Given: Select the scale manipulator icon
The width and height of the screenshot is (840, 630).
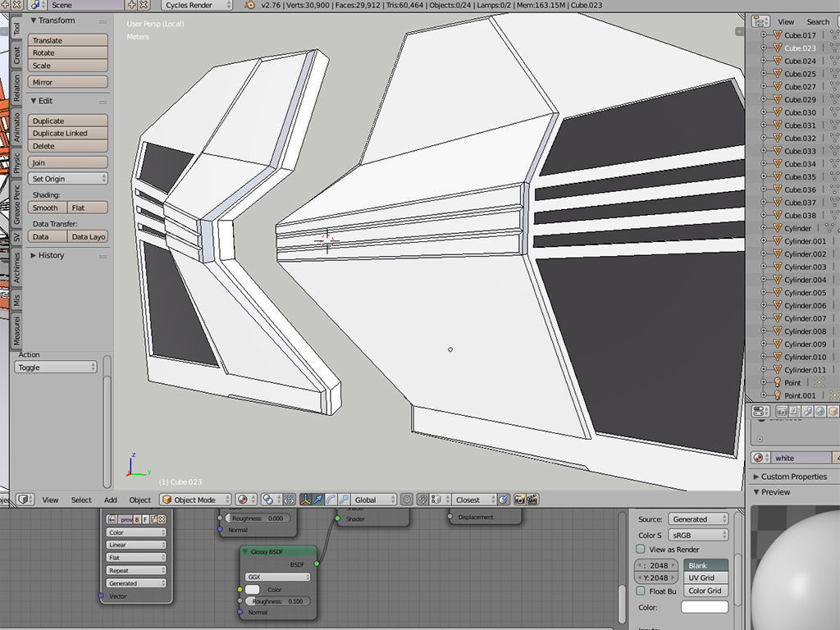Looking at the screenshot, I should 344,500.
